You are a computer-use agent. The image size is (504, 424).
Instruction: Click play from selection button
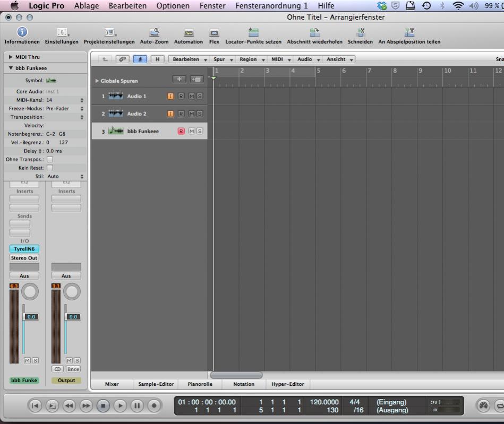(x=52, y=405)
